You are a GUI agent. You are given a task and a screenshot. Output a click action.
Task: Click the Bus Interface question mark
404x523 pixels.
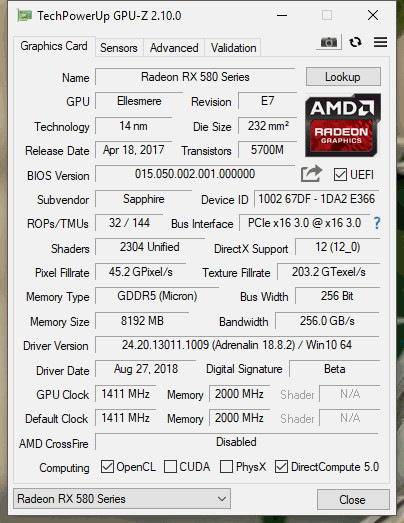[x=377, y=223]
